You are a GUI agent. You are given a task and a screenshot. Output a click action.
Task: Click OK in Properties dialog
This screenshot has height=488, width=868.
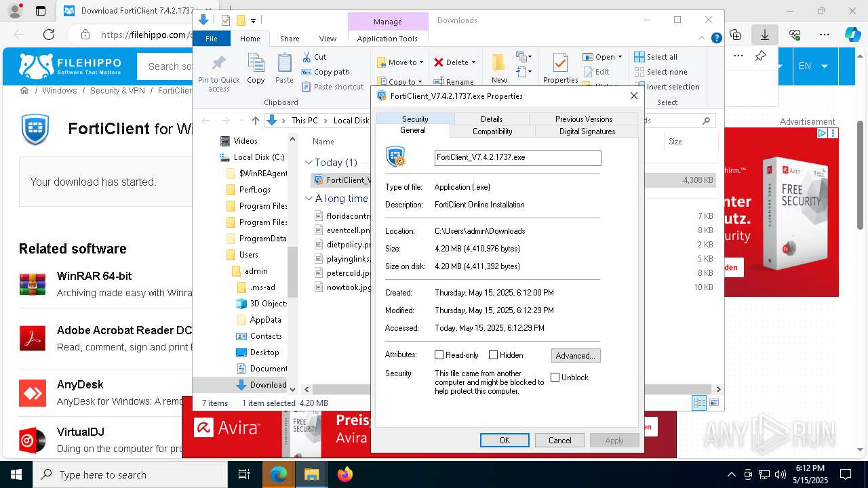click(x=505, y=441)
